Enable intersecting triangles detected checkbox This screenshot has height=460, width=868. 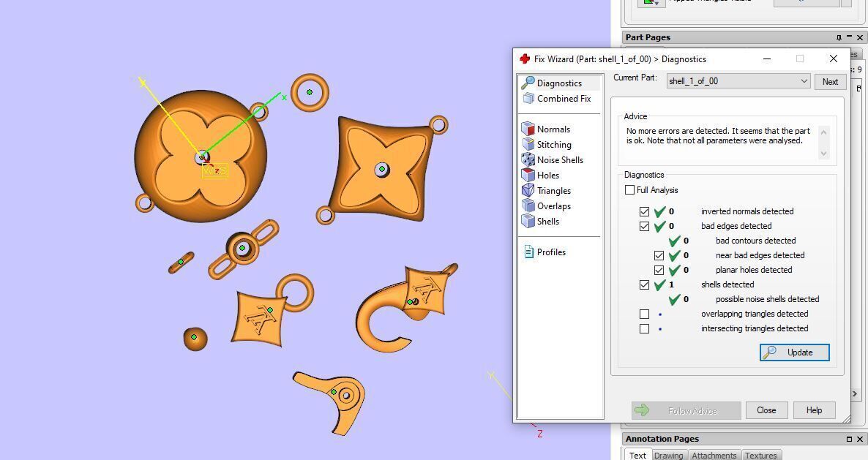(644, 329)
